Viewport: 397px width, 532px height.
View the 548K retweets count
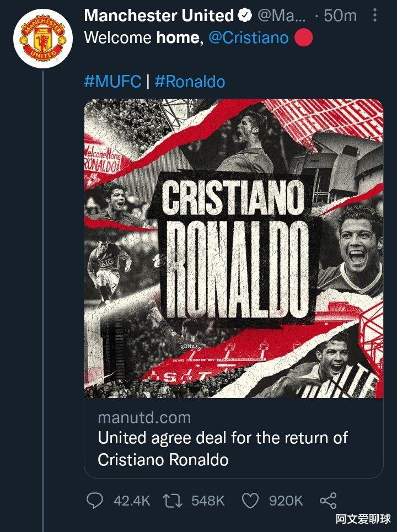(208, 501)
